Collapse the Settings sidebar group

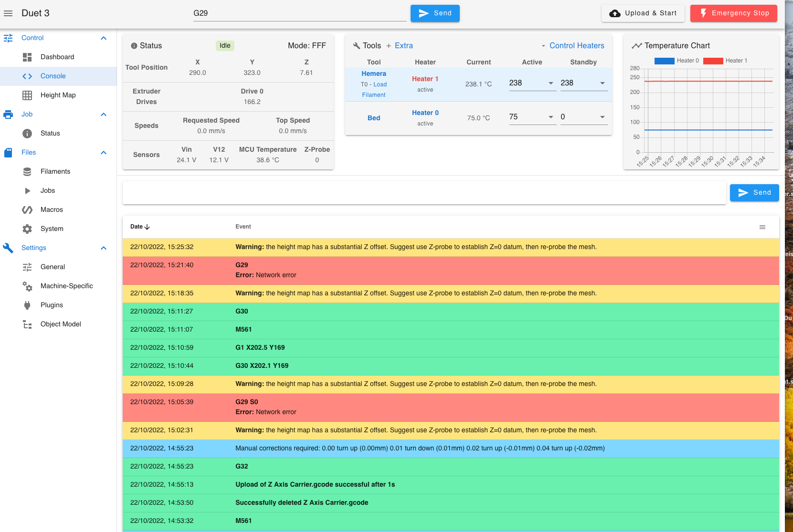[x=104, y=248]
